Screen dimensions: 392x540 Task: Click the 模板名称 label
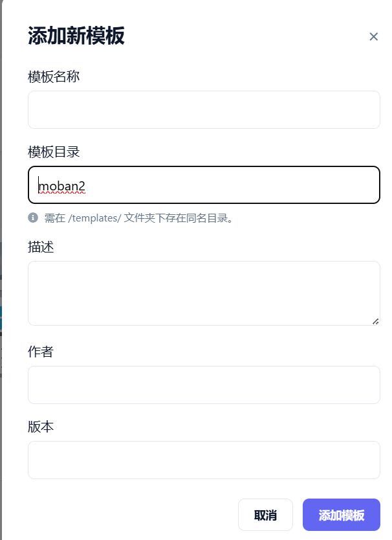pos(54,76)
